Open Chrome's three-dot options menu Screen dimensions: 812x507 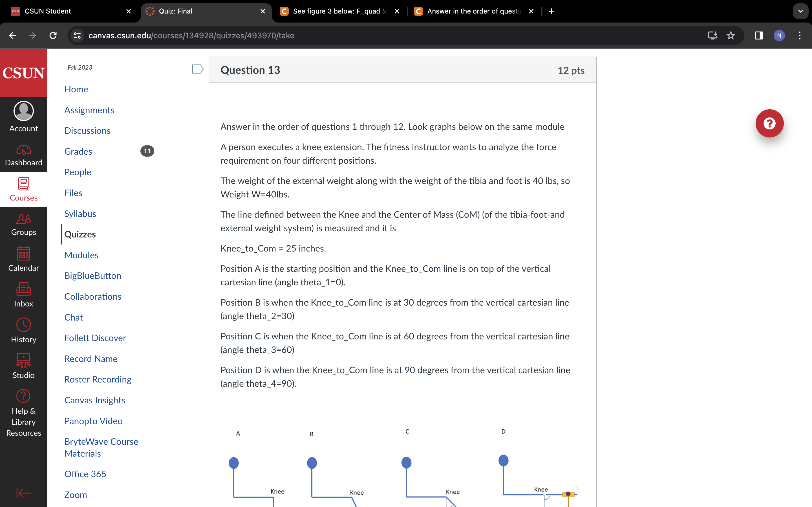(x=800, y=35)
